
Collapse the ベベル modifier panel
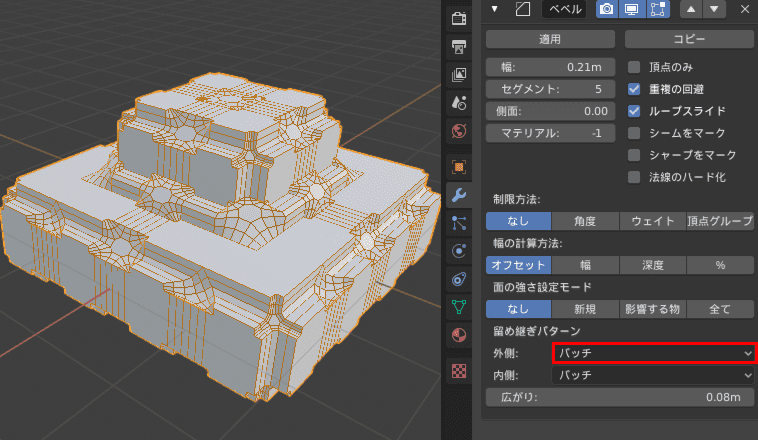(x=495, y=9)
